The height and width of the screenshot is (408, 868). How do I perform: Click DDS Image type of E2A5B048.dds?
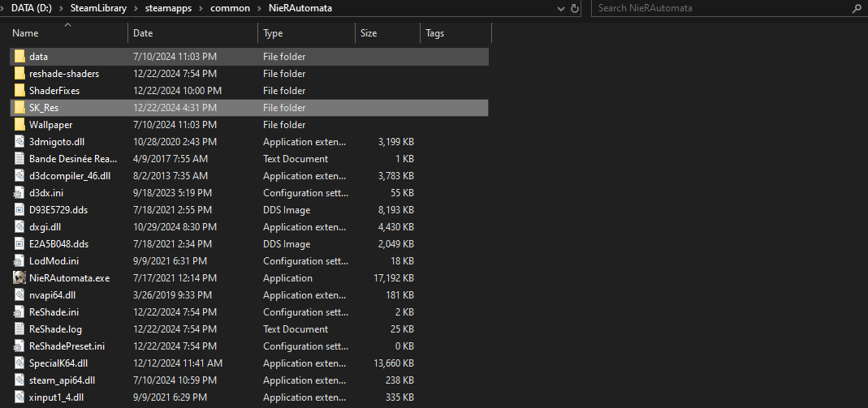coord(286,244)
